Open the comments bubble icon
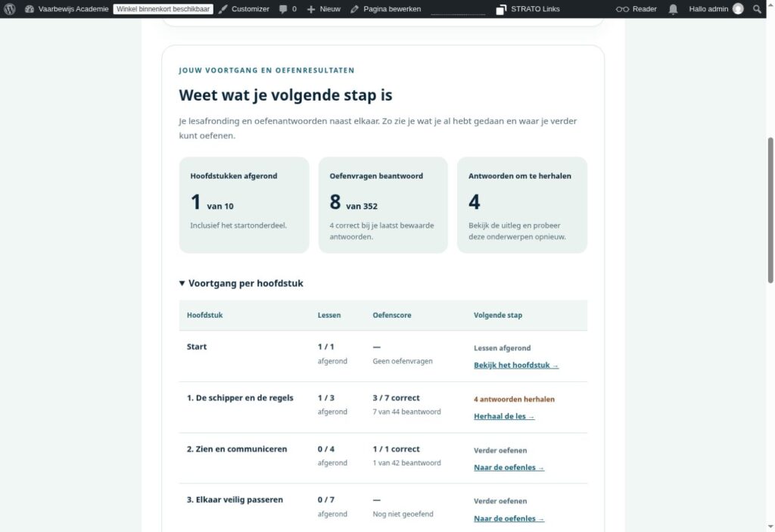Screen dimensions: 775x532 283,9
